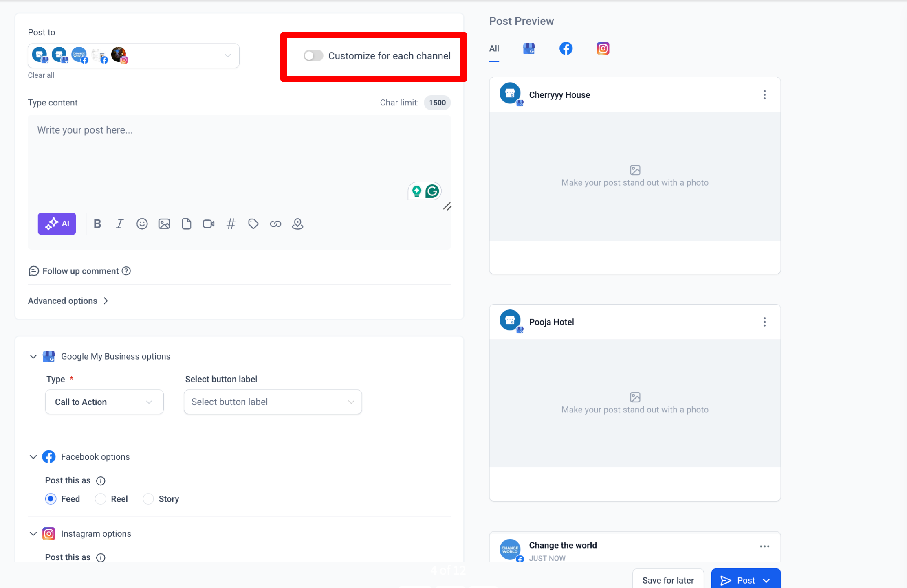Open the hashtag insertion tool
907x588 pixels.
click(231, 224)
